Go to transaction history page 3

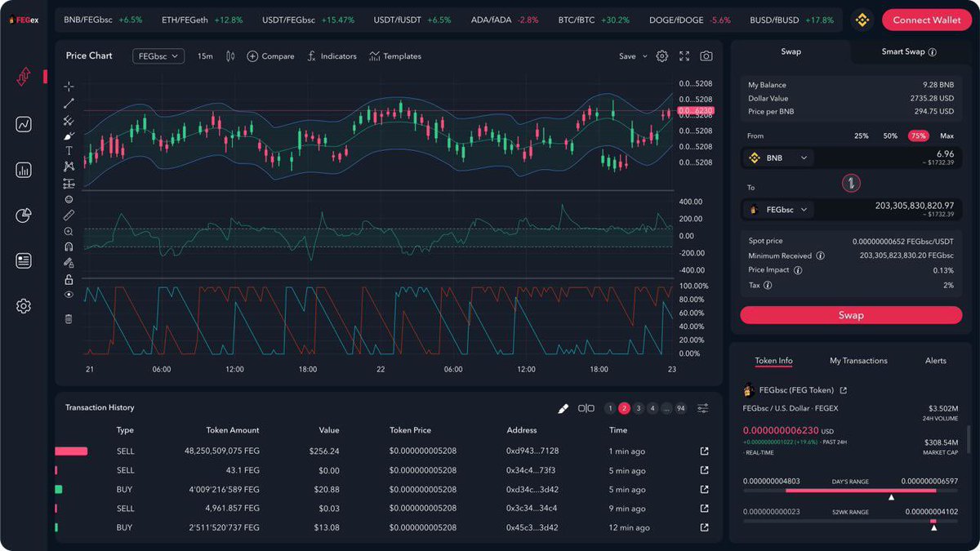[639, 408]
